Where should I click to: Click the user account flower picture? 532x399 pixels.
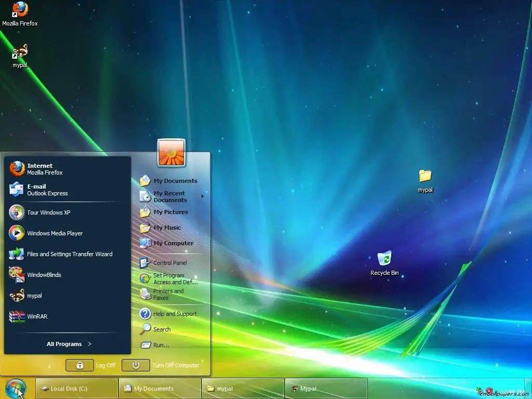coord(171,153)
